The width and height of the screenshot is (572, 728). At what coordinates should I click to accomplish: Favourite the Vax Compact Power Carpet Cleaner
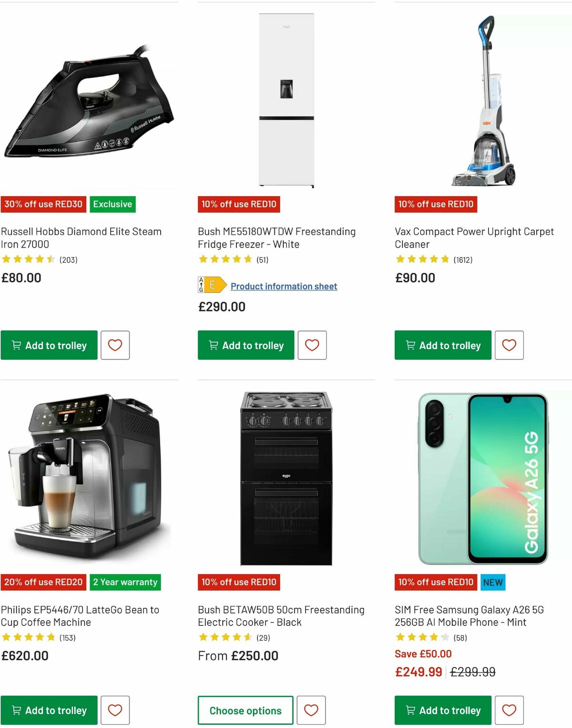[x=509, y=345]
